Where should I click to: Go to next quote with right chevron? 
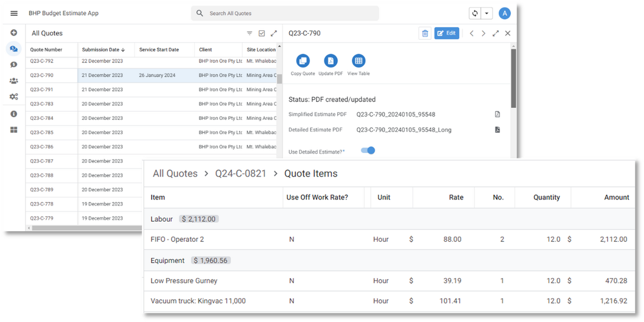point(483,33)
